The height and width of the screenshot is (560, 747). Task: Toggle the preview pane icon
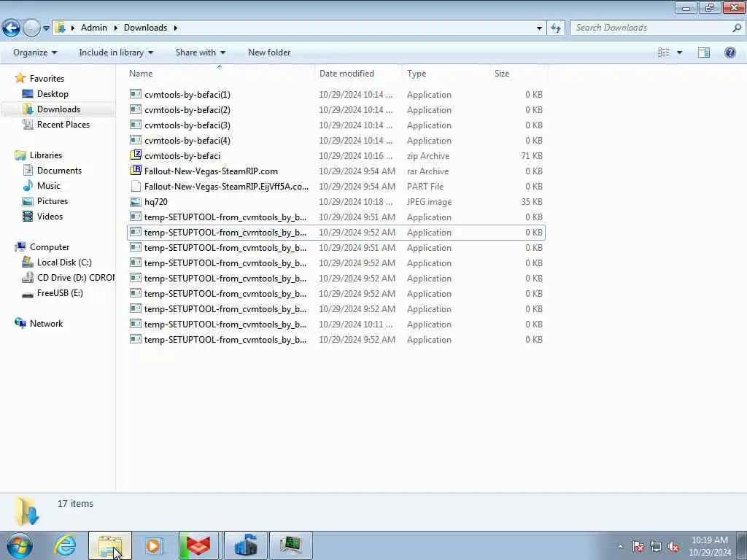(x=704, y=52)
